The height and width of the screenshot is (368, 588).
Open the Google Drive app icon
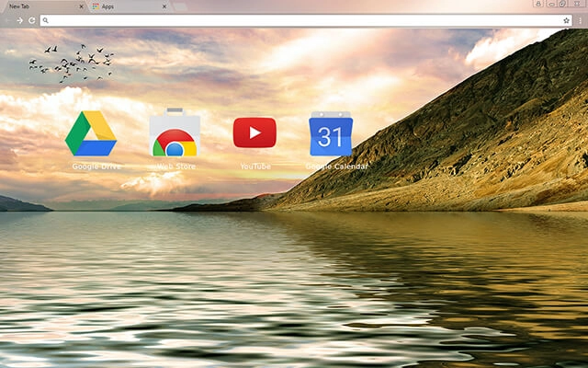pos(91,133)
